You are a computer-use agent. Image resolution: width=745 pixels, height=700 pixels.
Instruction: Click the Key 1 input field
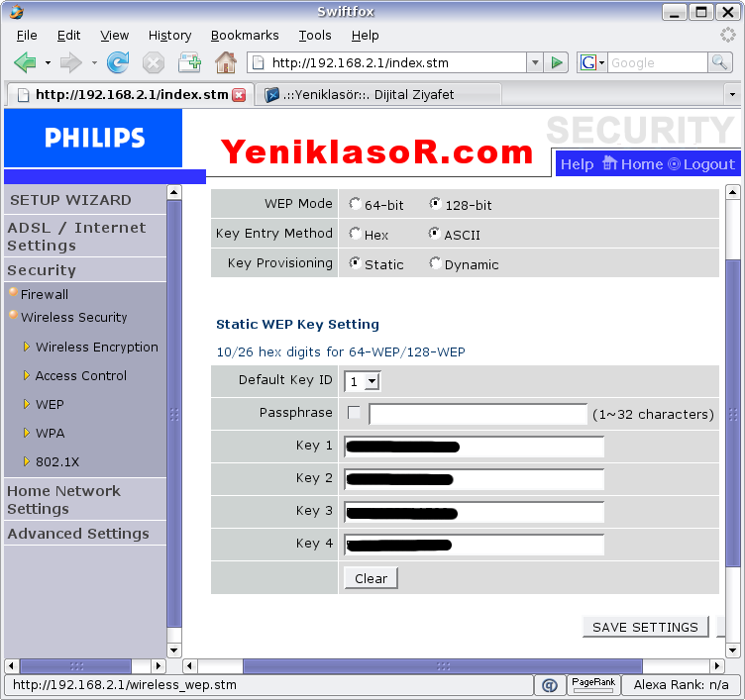474,447
